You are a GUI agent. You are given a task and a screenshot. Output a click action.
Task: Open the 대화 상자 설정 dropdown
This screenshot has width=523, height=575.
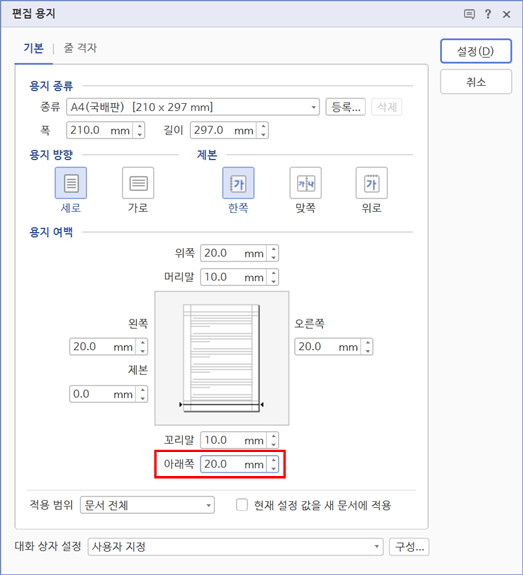click(235, 547)
